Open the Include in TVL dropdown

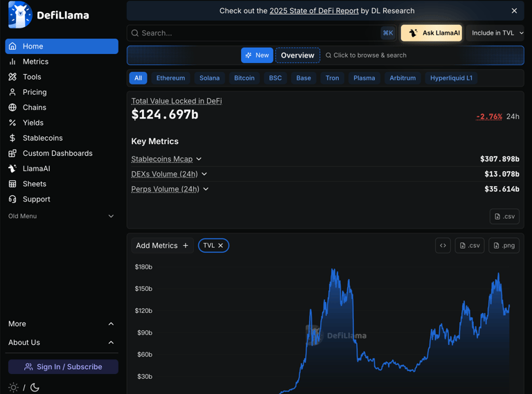[495, 33]
